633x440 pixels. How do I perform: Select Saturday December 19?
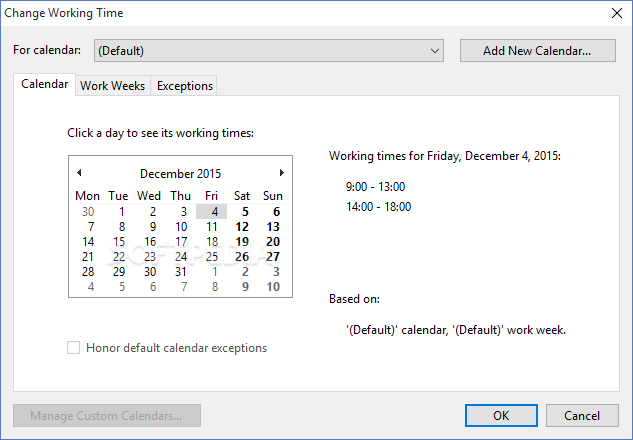pos(242,241)
